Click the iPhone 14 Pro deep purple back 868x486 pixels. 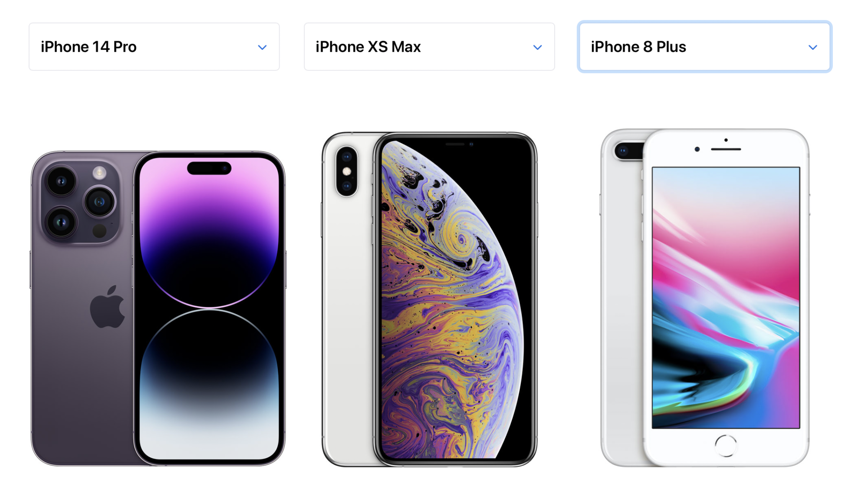(82, 356)
